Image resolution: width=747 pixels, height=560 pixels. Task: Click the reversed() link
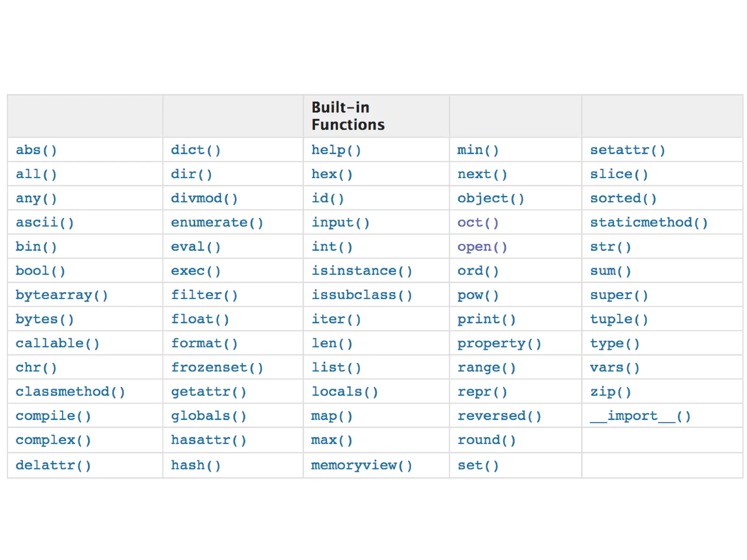click(499, 416)
